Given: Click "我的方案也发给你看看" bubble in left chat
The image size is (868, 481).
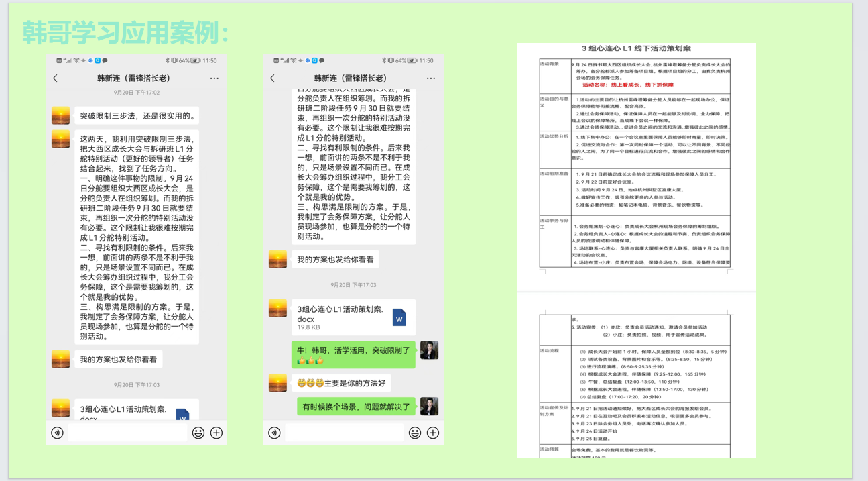Looking at the screenshot, I should [119, 359].
